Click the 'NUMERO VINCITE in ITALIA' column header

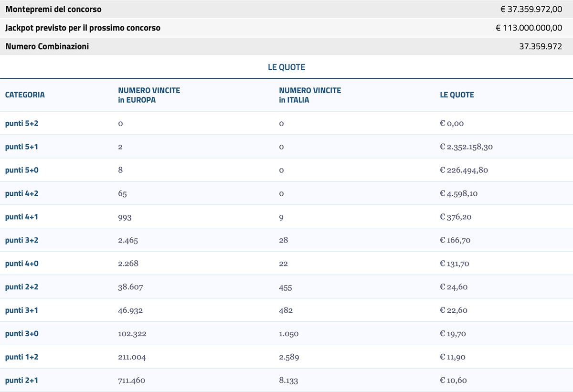coord(310,95)
